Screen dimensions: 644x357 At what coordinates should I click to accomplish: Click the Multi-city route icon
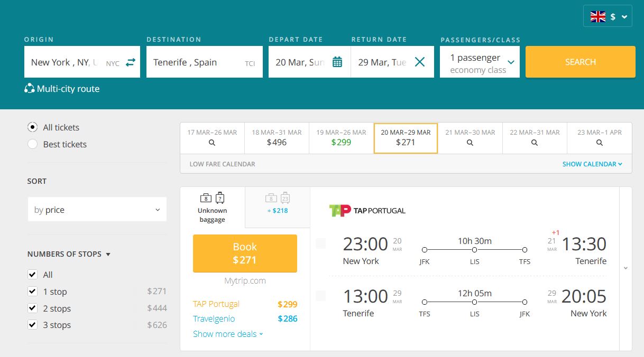pyautogui.click(x=30, y=89)
